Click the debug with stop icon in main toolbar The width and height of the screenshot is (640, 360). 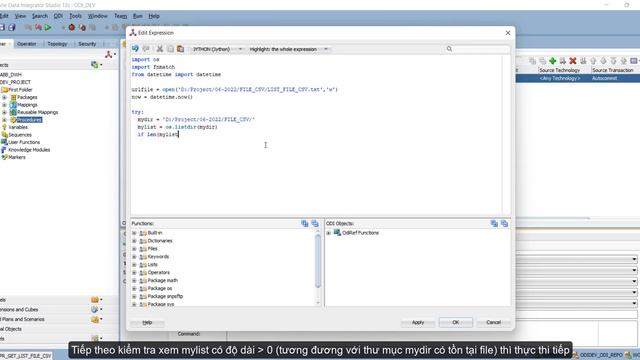tap(82, 27)
